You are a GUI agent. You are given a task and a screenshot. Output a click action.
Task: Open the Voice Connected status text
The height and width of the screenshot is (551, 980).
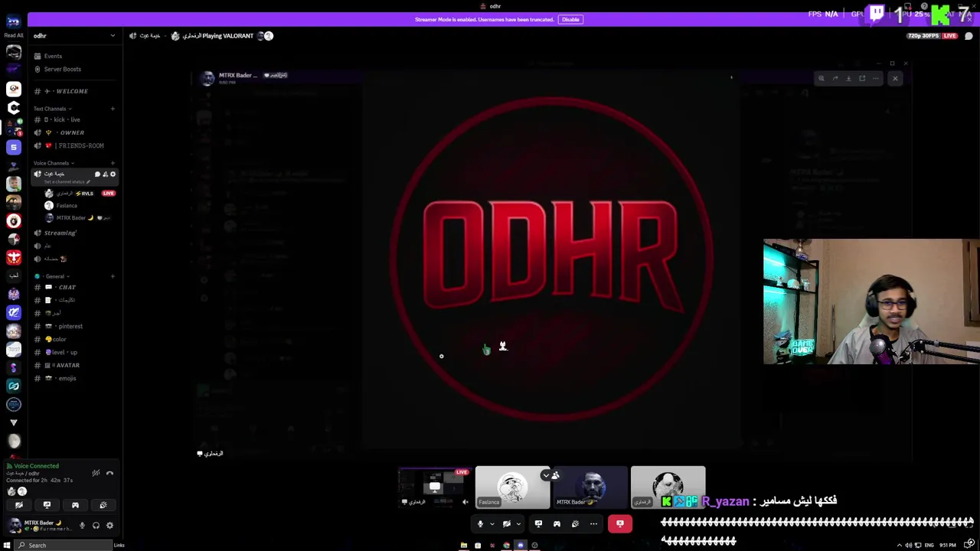tap(36, 466)
